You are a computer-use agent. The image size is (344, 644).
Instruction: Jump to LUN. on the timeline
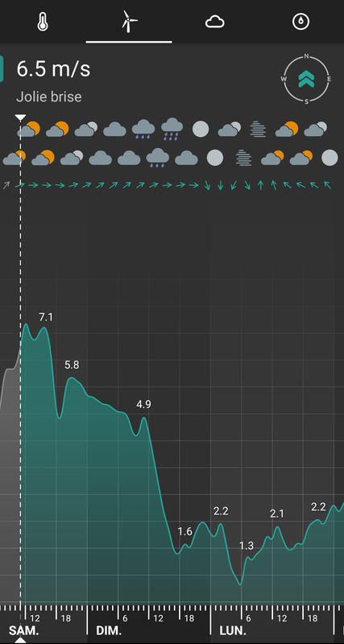point(233,630)
